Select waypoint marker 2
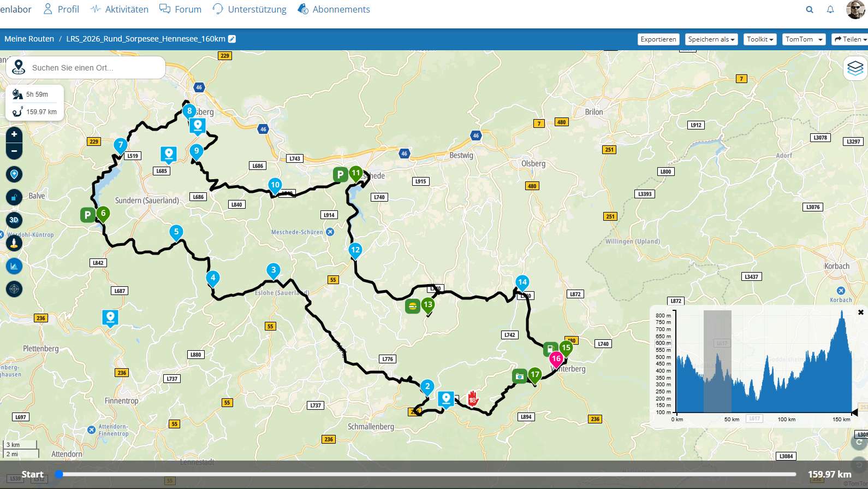Image resolution: width=868 pixels, height=489 pixels. 427,387
